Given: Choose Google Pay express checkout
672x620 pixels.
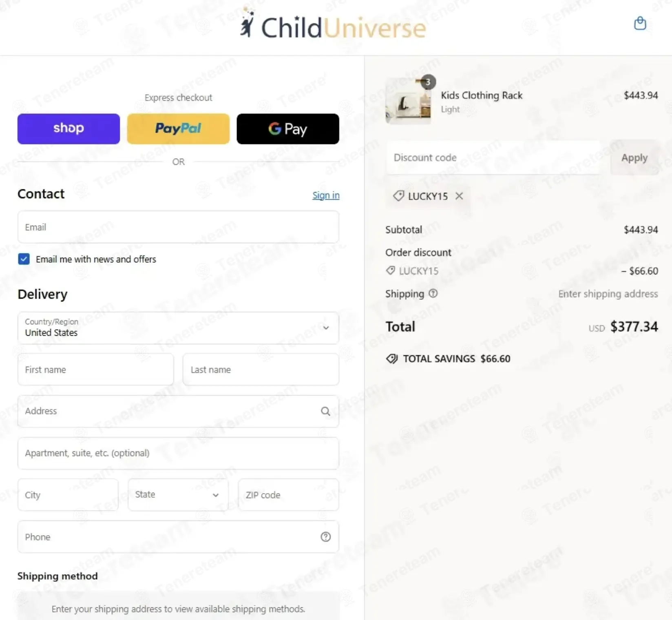Looking at the screenshot, I should [x=288, y=129].
